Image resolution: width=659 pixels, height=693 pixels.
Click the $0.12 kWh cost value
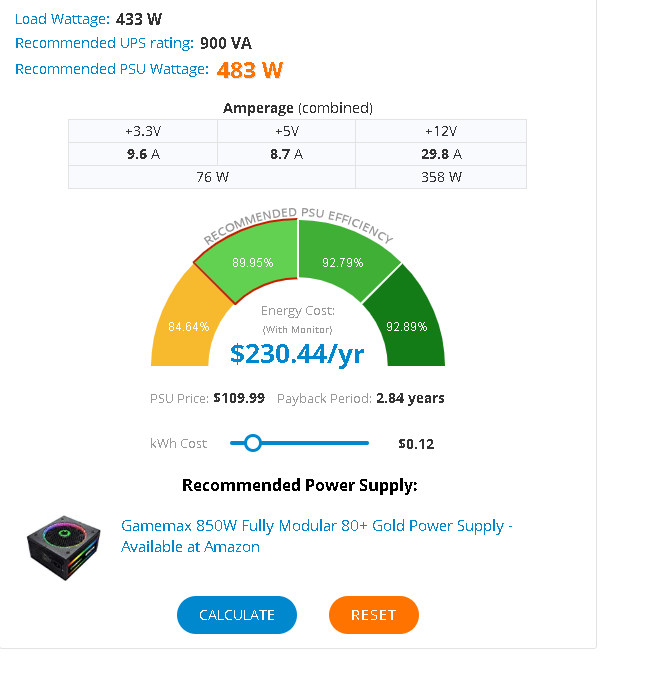point(416,444)
